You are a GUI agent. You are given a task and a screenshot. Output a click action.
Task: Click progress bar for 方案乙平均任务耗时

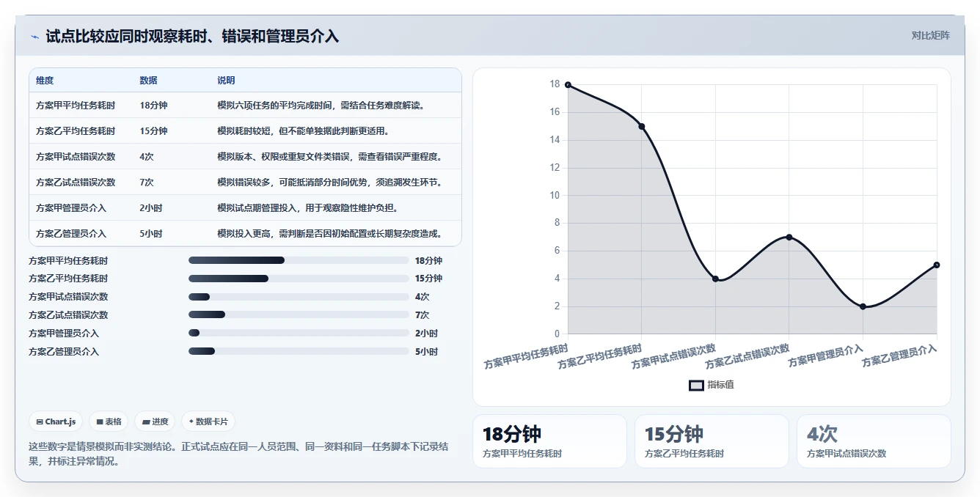(x=299, y=279)
